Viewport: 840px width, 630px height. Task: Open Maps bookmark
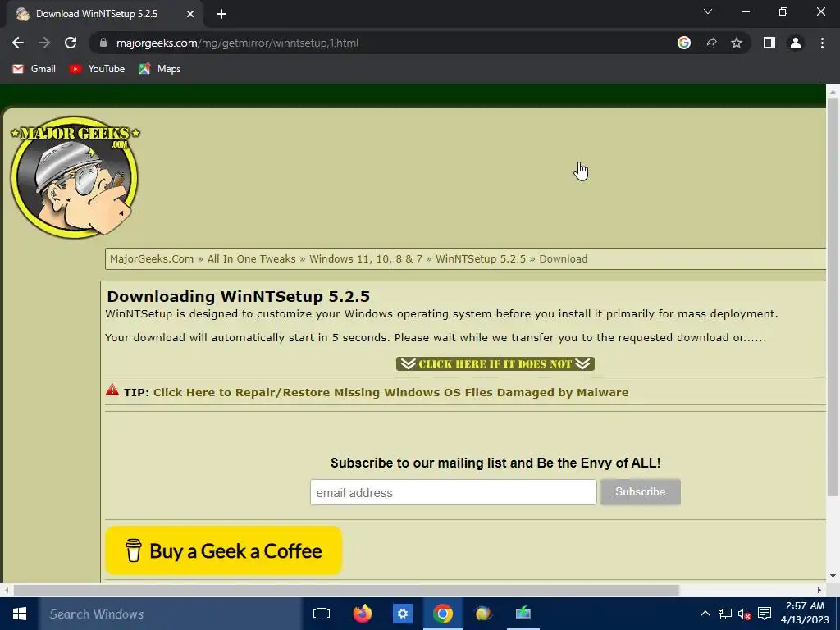point(160,69)
